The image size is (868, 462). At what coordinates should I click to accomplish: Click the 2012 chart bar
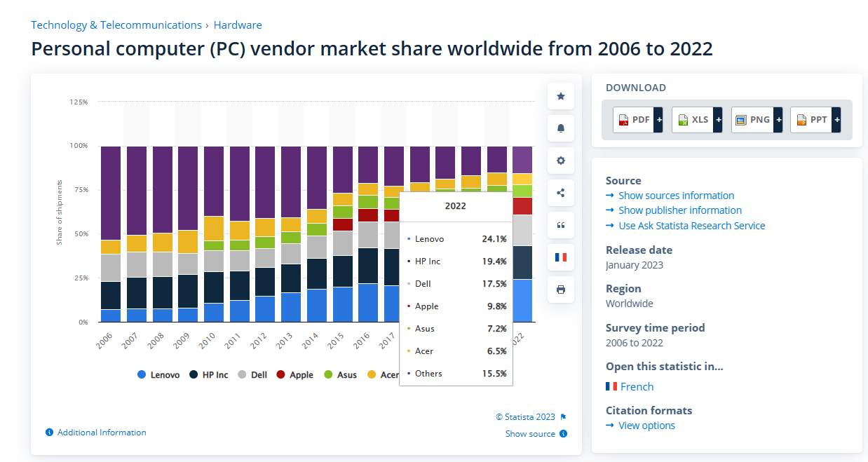265,234
